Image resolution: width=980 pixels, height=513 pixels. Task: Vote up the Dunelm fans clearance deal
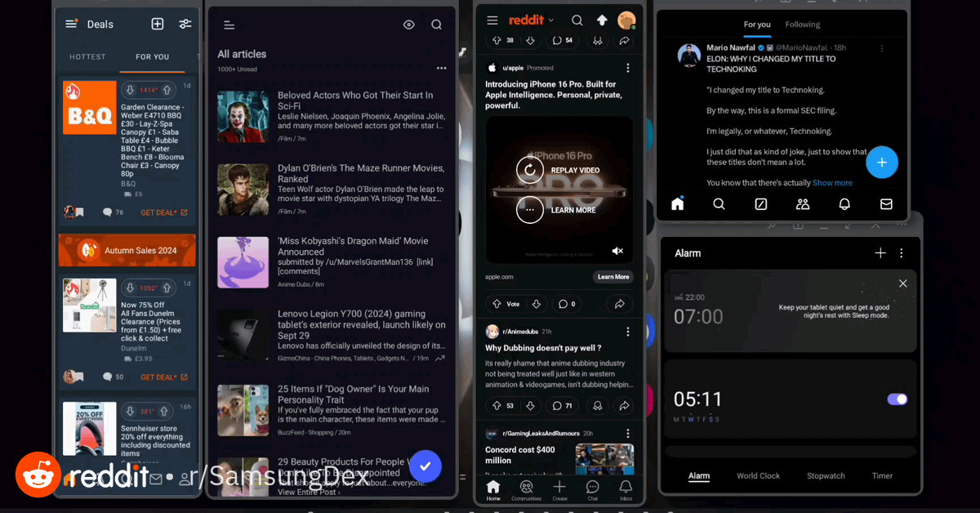tap(167, 288)
